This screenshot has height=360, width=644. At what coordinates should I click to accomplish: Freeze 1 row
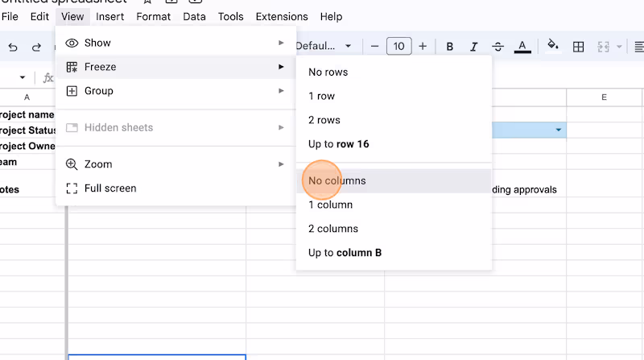[394, 96]
